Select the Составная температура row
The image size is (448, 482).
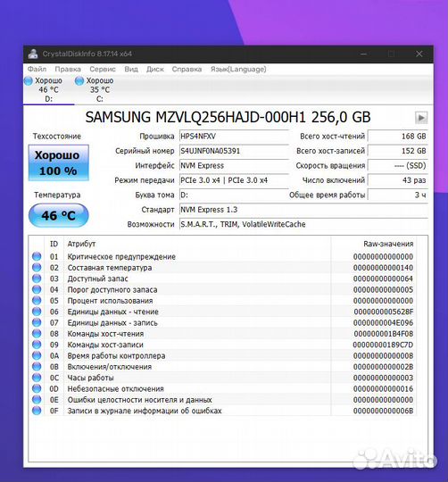[x=222, y=268]
